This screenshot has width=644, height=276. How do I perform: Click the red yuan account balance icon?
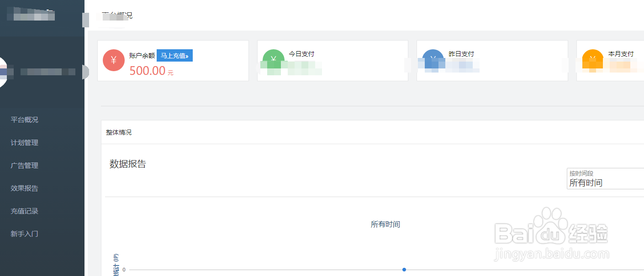click(x=114, y=60)
